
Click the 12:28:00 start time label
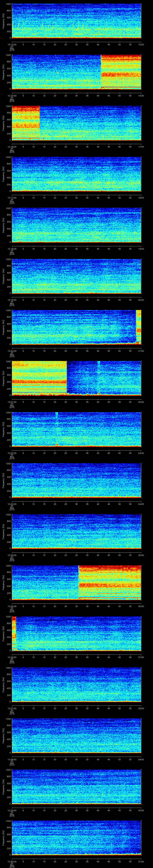click(x=12, y=760)
